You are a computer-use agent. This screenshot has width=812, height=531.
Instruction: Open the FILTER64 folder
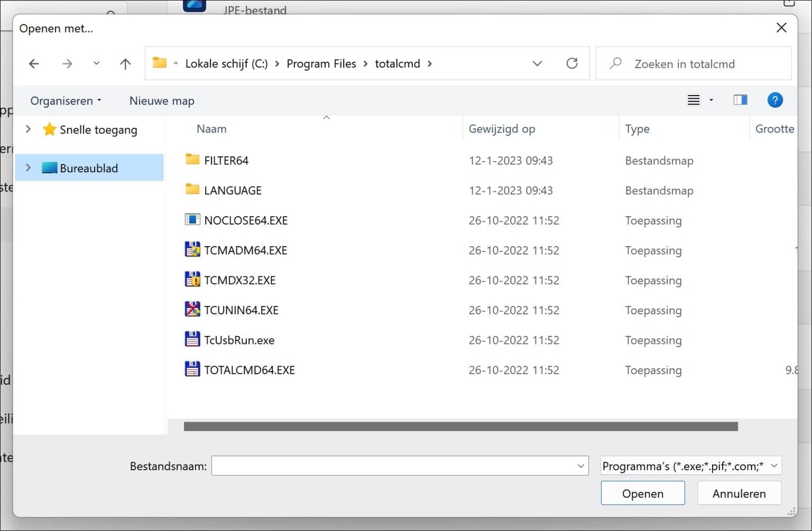tap(226, 160)
